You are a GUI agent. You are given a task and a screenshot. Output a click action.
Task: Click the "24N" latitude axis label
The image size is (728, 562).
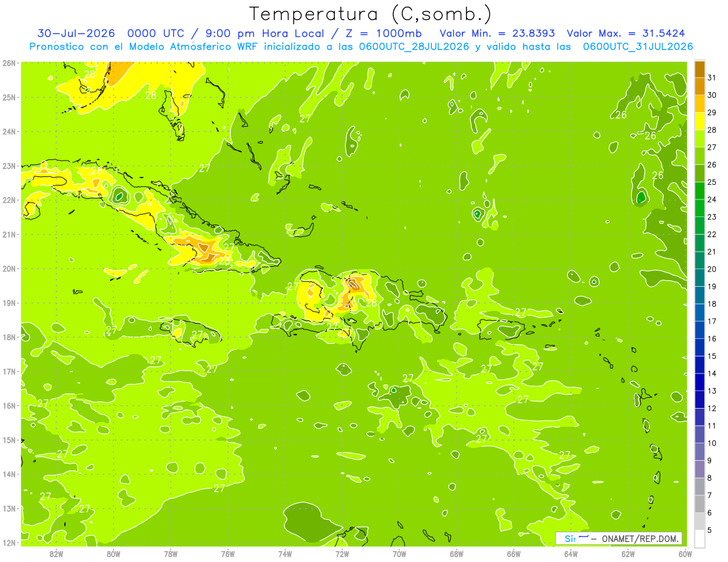[x=8, y=132]
